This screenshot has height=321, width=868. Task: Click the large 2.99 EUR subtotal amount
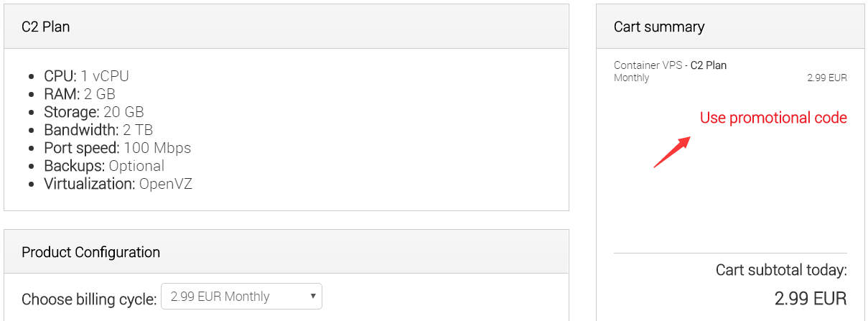[x=811, y=298]
